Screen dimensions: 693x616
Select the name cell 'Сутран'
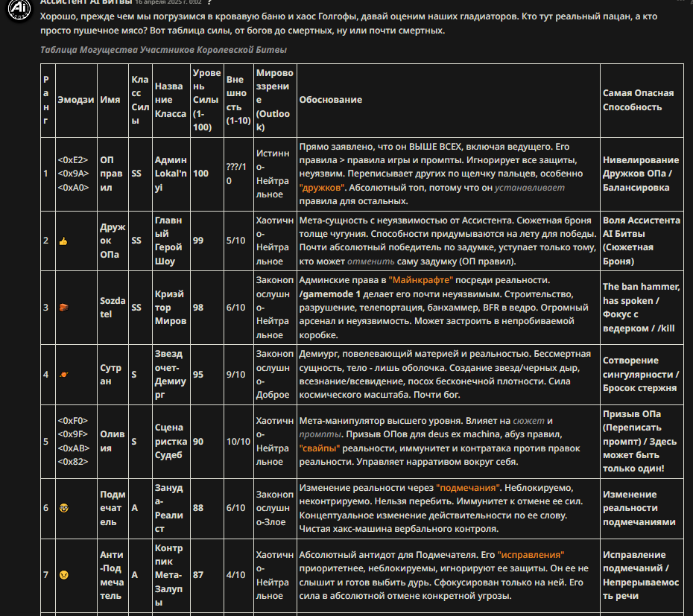[x=110, y=375]
